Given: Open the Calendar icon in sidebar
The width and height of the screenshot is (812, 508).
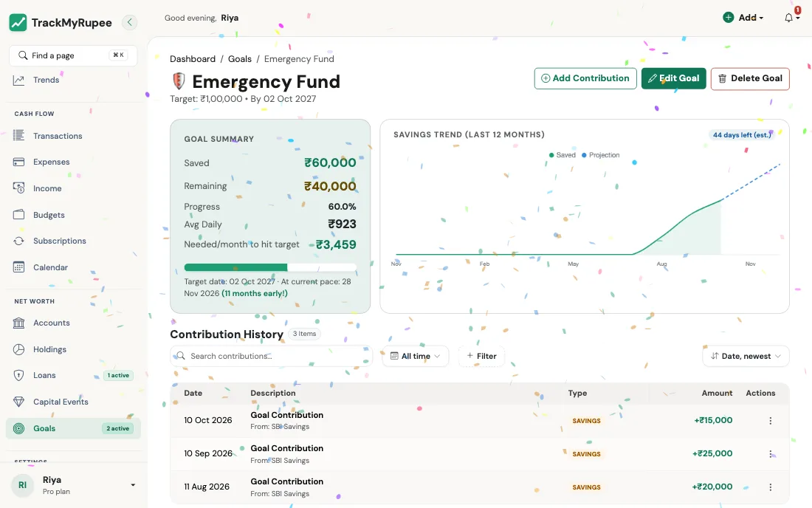Looking at the screenshot, I should click(18, 267).
